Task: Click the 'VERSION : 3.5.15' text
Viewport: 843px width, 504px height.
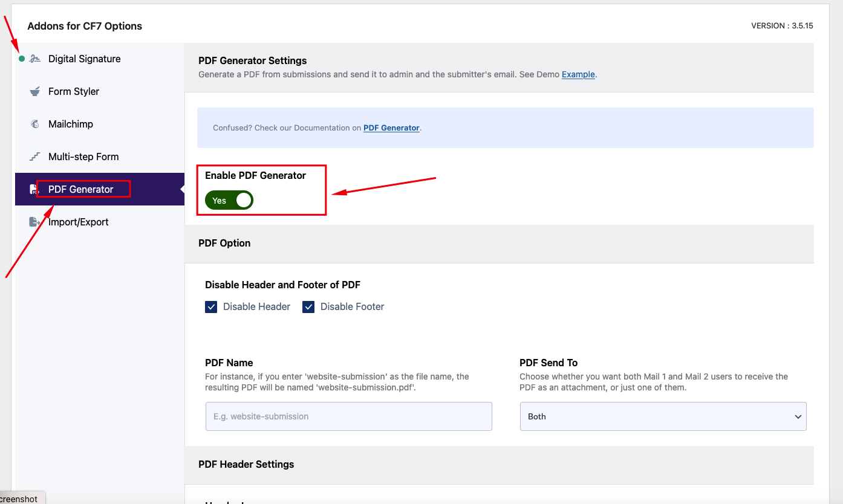Action: click(782, 26)
